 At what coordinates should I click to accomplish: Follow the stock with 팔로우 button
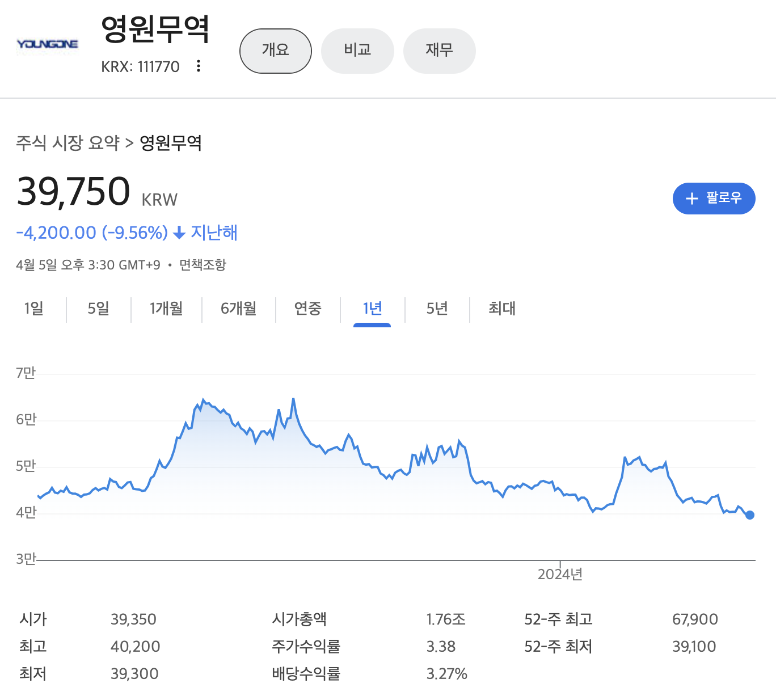(714, 199)
